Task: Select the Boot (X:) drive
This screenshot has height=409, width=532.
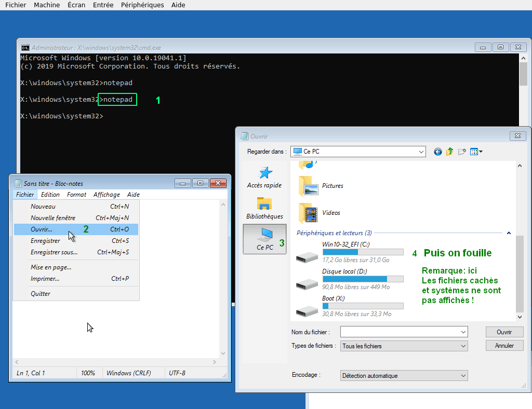Action: click(x=350, y=306)
